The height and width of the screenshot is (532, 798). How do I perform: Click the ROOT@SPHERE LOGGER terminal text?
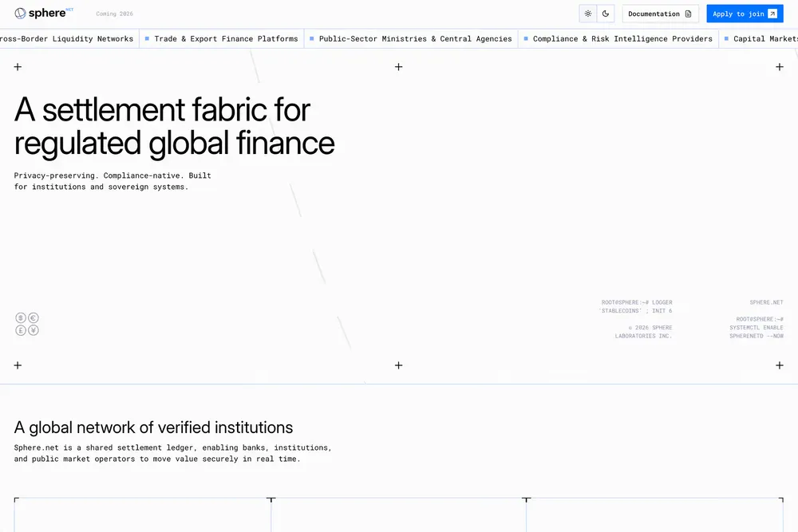pos(636,306)
